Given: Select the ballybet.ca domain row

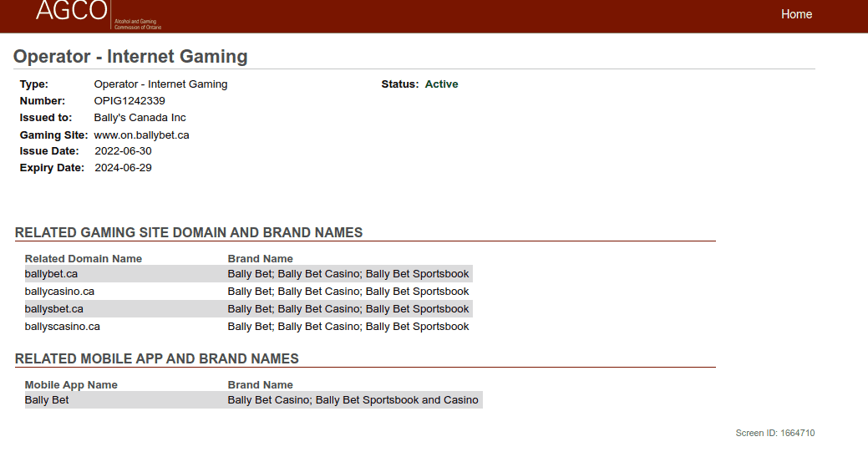Looking at the screenshot, I should [x=52, y=274].
